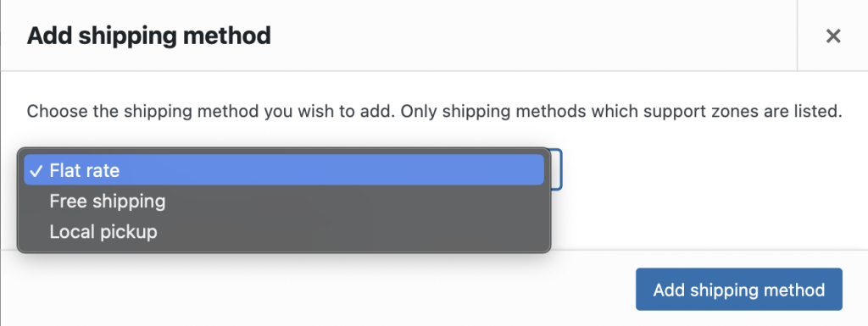Screen dimensions: 868x326
Task: Pick Local pickup shipping method
Action: (x=284, y=231)
